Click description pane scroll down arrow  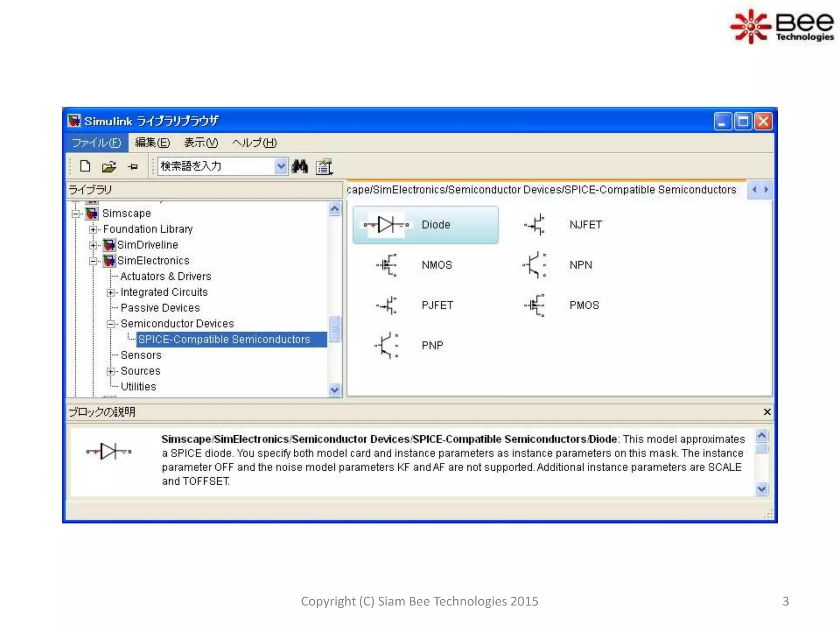(762, 489)
